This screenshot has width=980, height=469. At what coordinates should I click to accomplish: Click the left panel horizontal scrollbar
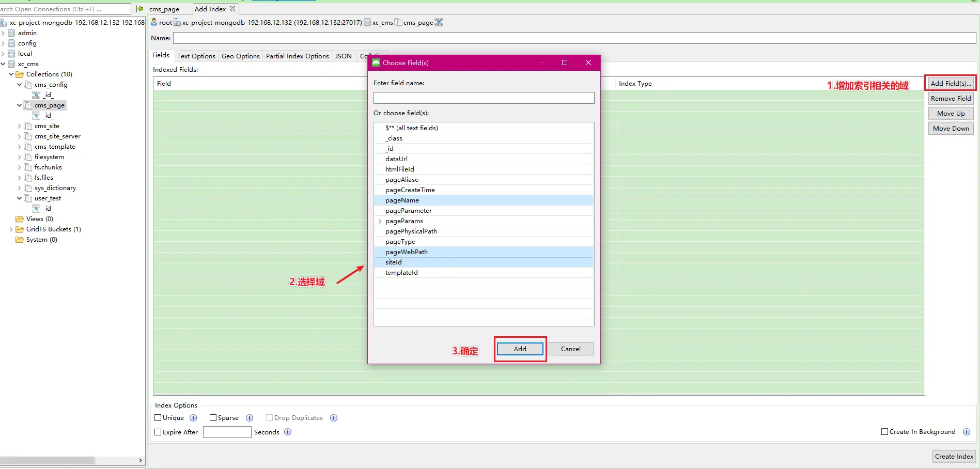pyautogui.click(x=48, y=460)
